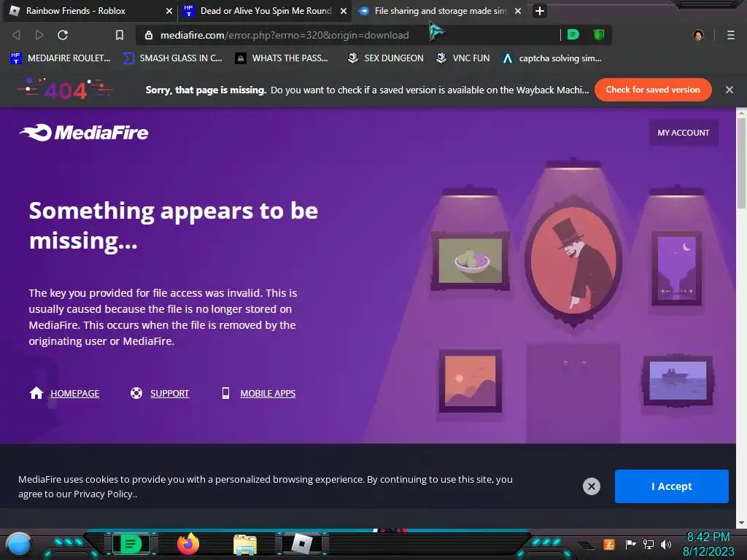Open the browser hamburger menu

pos(731,35)
